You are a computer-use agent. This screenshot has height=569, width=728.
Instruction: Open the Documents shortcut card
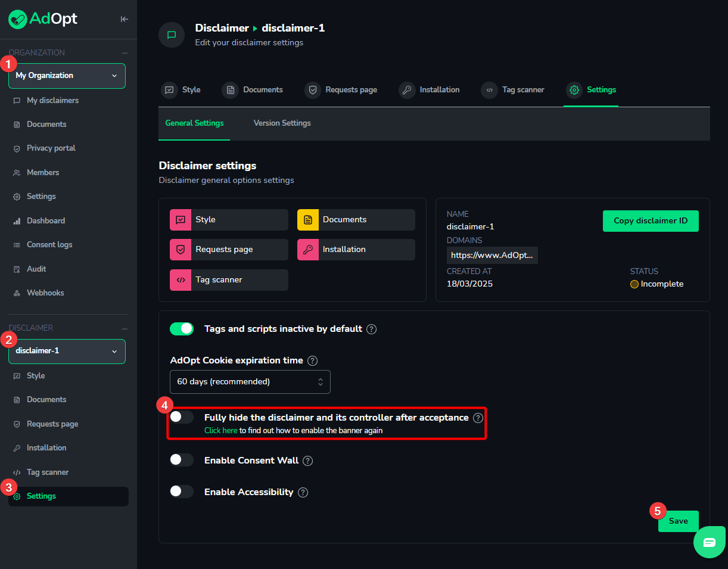tap(356, 220)
